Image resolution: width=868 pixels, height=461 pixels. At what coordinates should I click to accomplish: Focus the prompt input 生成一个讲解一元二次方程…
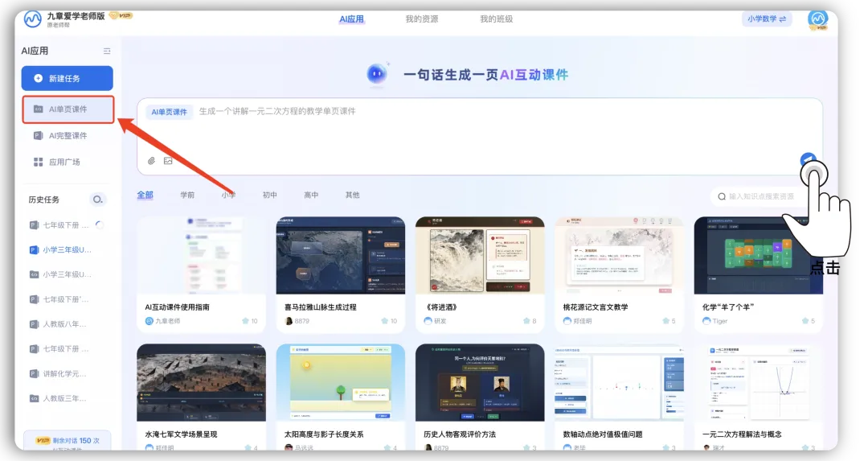277,111
